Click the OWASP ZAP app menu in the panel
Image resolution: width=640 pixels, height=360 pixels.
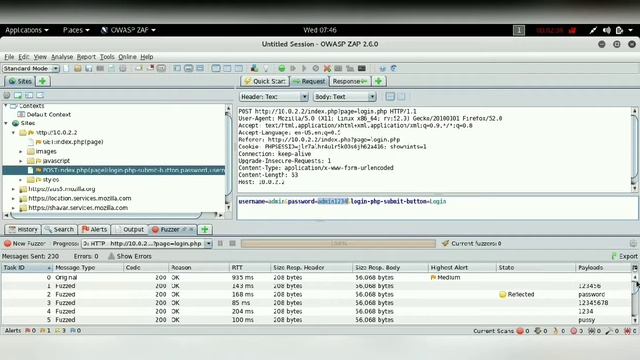click(x=128, y=30)
